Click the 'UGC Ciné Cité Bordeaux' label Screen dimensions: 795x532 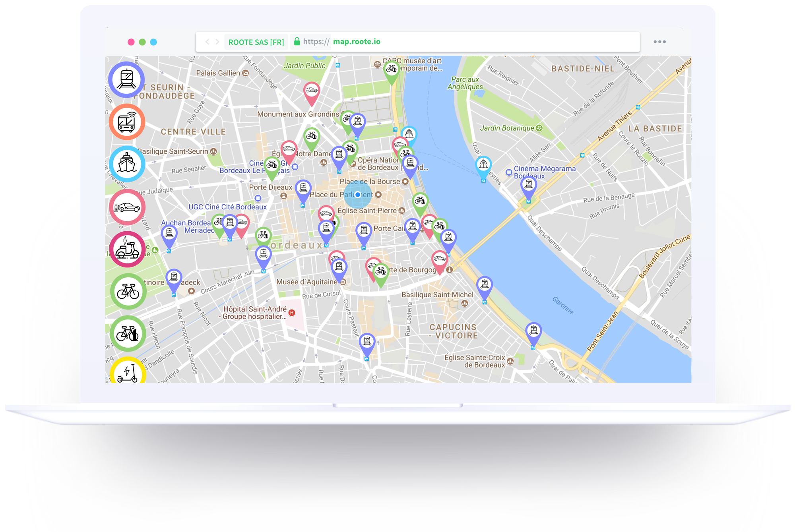[x=227, y=207]
